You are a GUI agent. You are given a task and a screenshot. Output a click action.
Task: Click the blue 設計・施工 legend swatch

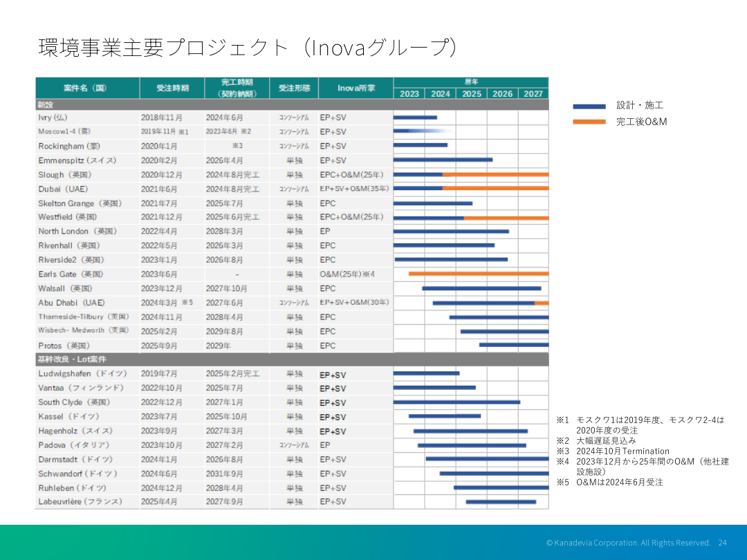(589, 106)
